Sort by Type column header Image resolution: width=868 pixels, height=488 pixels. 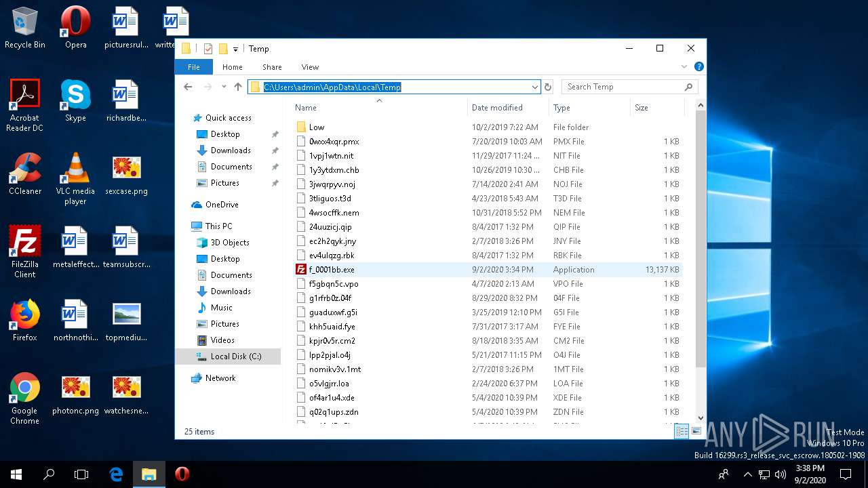589,108
